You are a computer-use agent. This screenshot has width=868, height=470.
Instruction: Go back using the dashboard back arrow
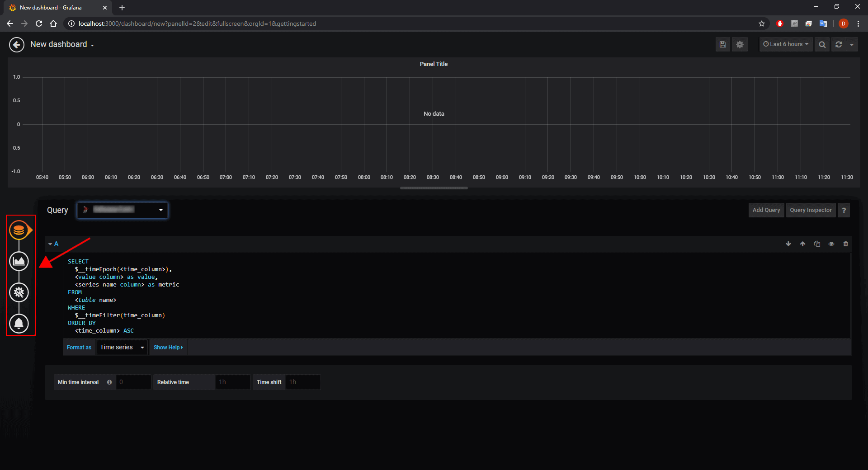click(x=17, y=44)
